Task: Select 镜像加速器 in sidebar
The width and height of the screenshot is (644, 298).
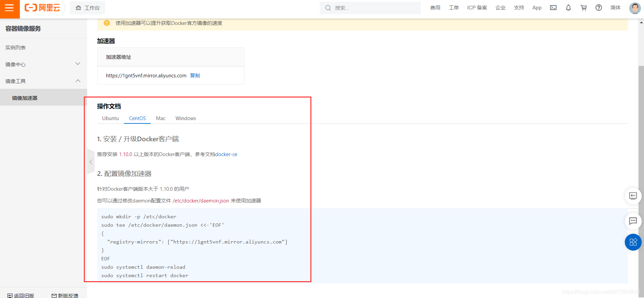Action: click(43, 98)
